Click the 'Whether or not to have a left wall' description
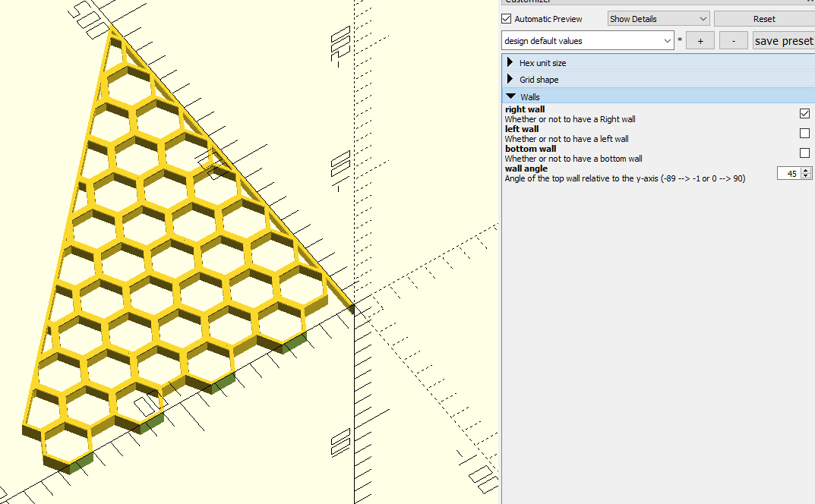This screenshot has height=504, width=815. (x=567, y=139)
